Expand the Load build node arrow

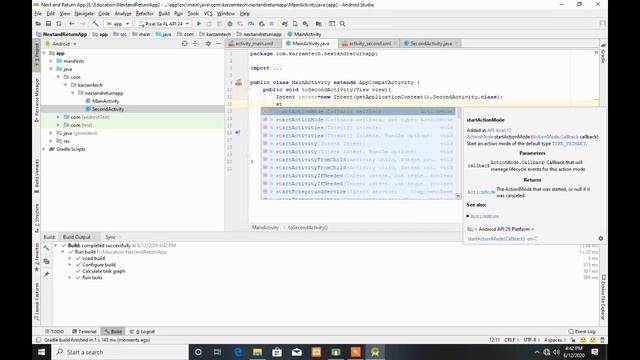(70, 258)
